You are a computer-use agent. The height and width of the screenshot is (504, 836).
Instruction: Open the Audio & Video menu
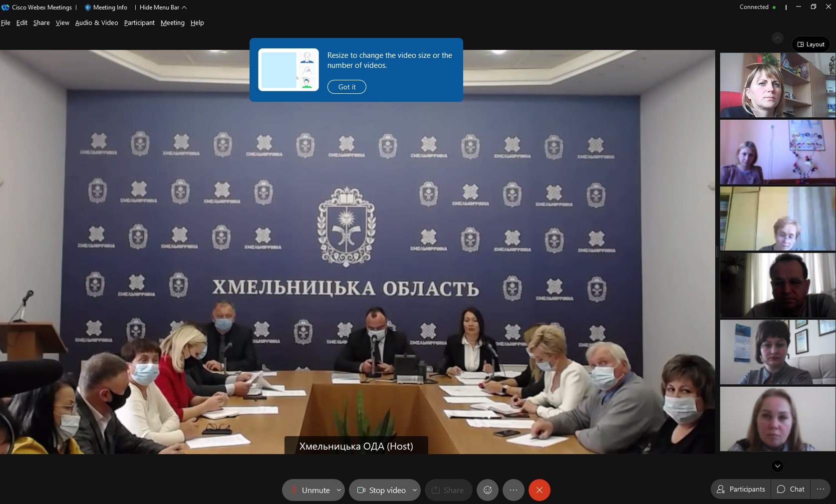point(96,23)
